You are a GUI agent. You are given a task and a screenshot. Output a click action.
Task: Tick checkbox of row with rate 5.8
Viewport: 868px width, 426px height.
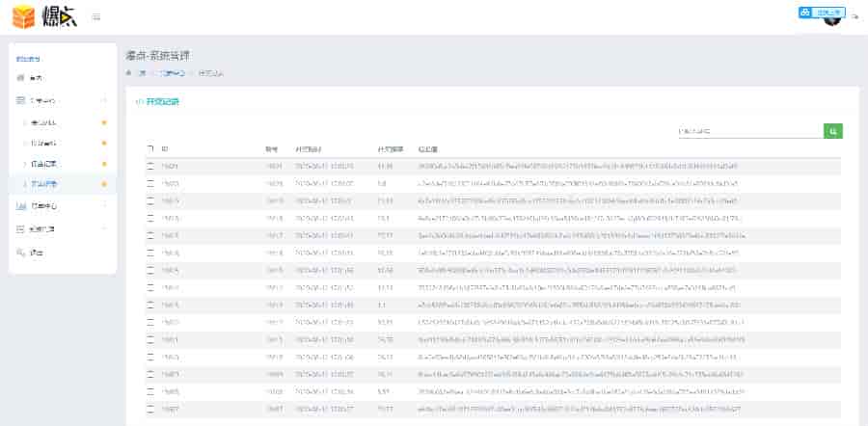pos(150,183)
